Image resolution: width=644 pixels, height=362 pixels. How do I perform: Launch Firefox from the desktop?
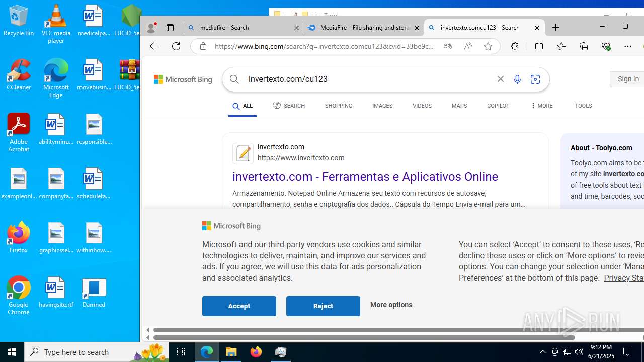click(19, 237)
